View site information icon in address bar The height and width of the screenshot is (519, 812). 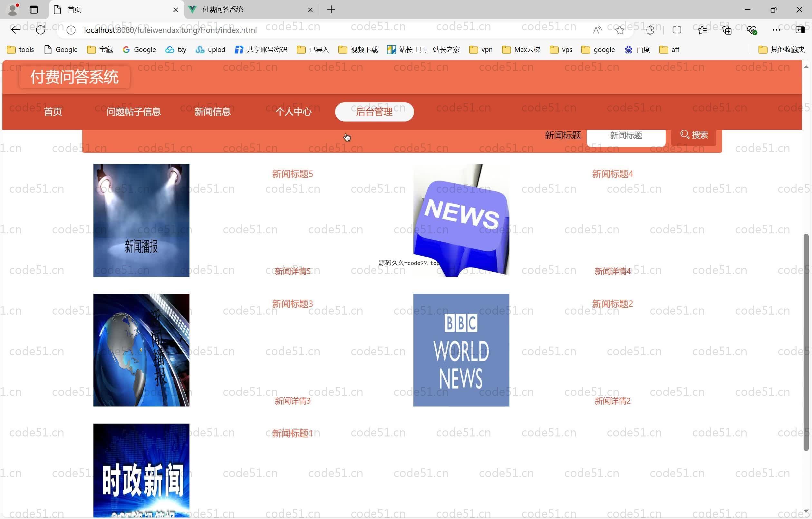[x=71, y=30]
